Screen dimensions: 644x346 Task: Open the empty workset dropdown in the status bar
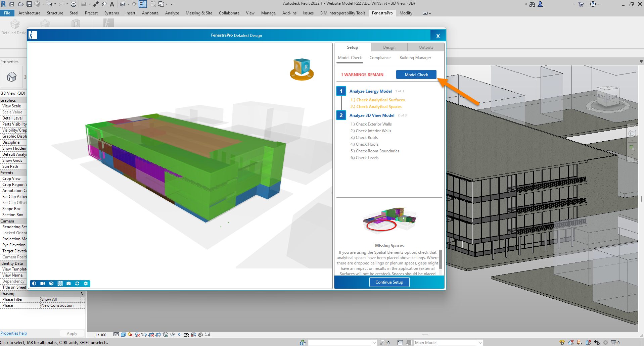342,343
